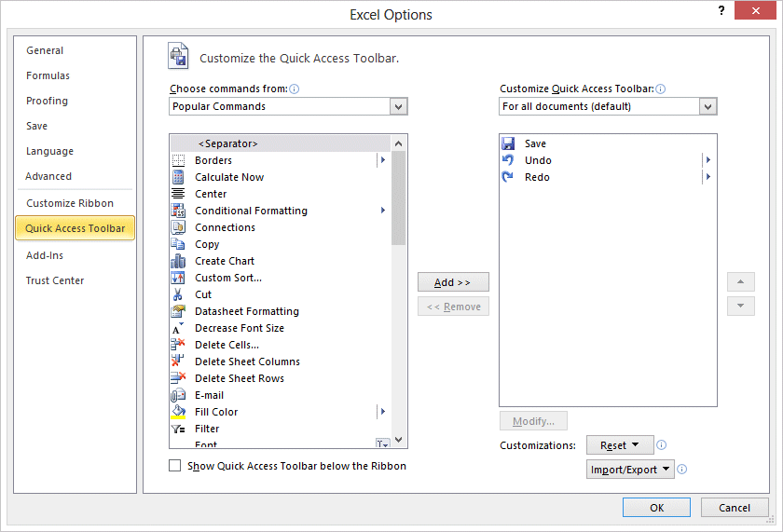Click the Move Up arrow button
The width and height of the screenshot is (783, 532).
pos(740,282)
